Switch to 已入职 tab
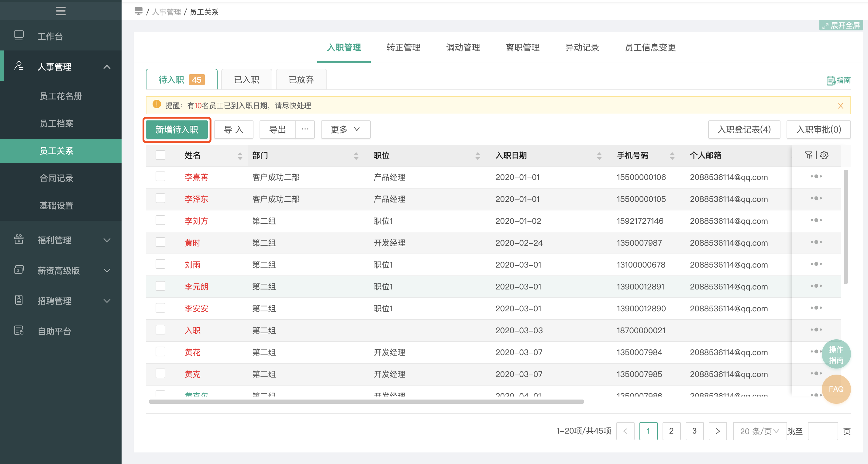Viewport: 868px width, 464px height. [x=247, y=80]
